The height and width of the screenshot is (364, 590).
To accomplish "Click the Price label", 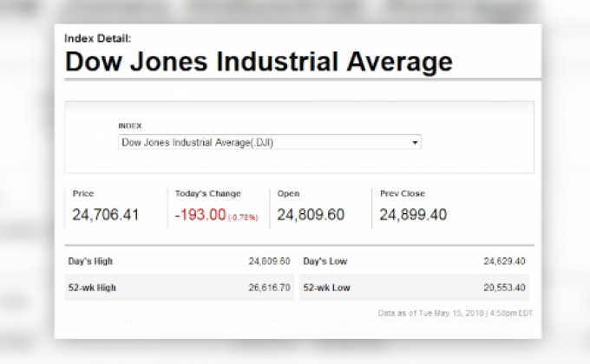I will (83, 193).
